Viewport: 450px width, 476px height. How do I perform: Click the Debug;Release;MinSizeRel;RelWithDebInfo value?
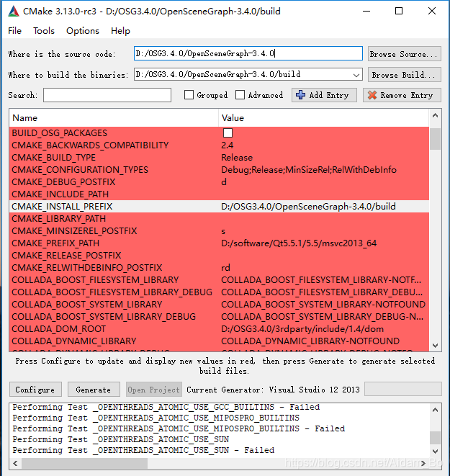309,170
